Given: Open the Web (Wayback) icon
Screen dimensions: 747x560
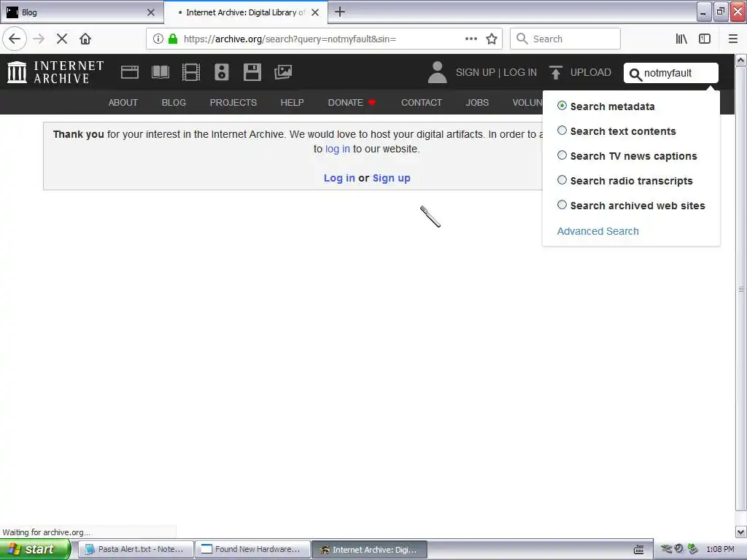Looking at the screenshot, I should tap(130, 72).
